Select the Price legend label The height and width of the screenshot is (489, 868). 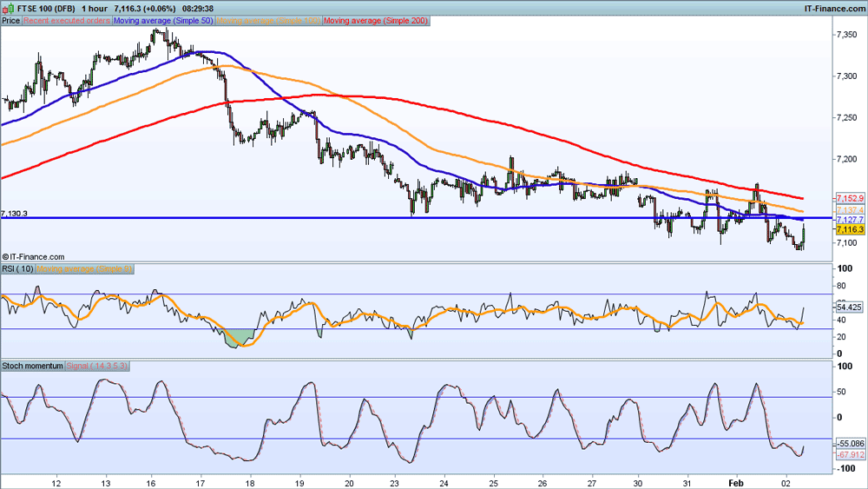(11, 21)
